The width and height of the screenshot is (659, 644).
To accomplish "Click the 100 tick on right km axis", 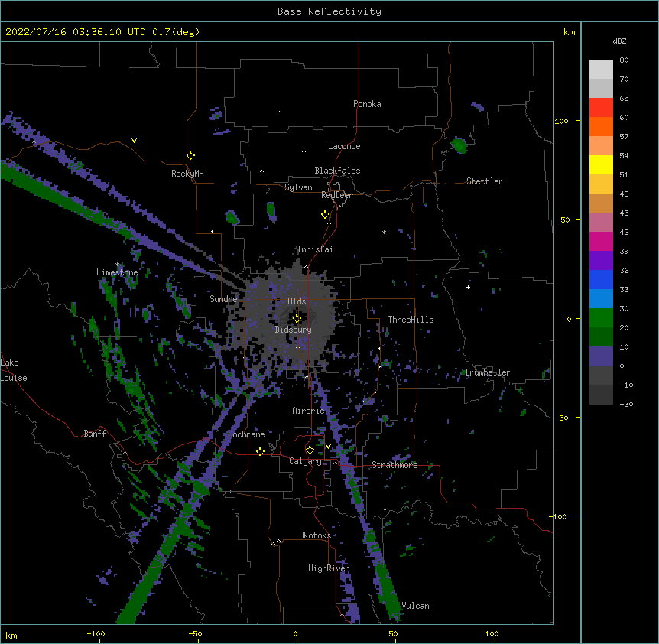I will [x=561, y=121].
